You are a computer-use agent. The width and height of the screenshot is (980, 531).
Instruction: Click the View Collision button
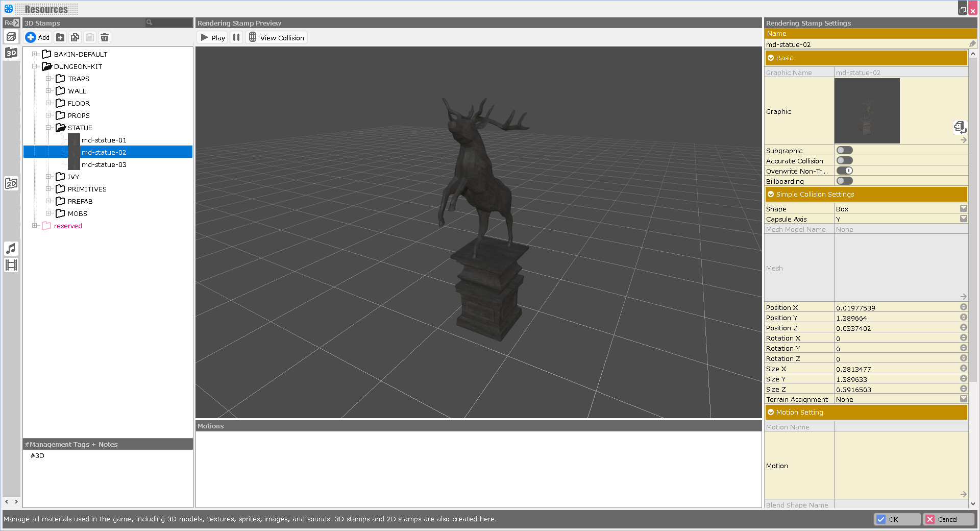pos(276,37)
